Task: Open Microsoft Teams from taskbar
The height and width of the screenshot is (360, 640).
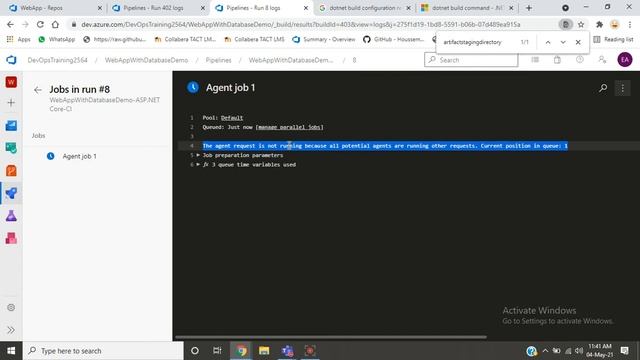Action: click(x=287, y=351)
